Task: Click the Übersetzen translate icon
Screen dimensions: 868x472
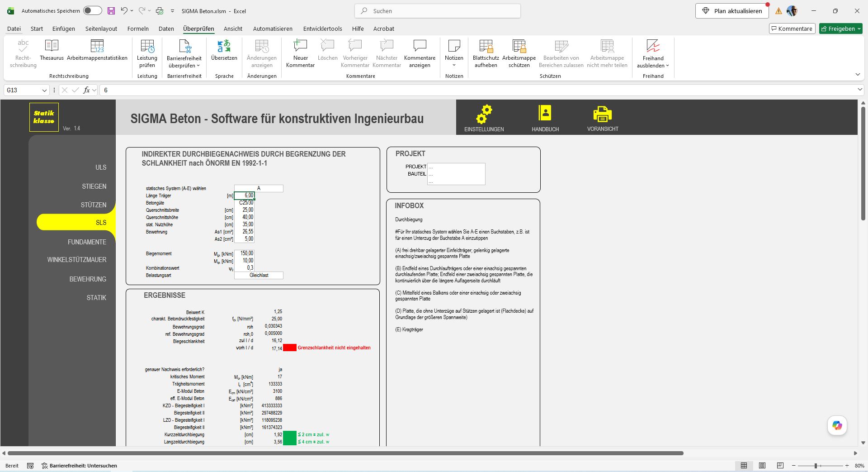Action: coord(224,50)
